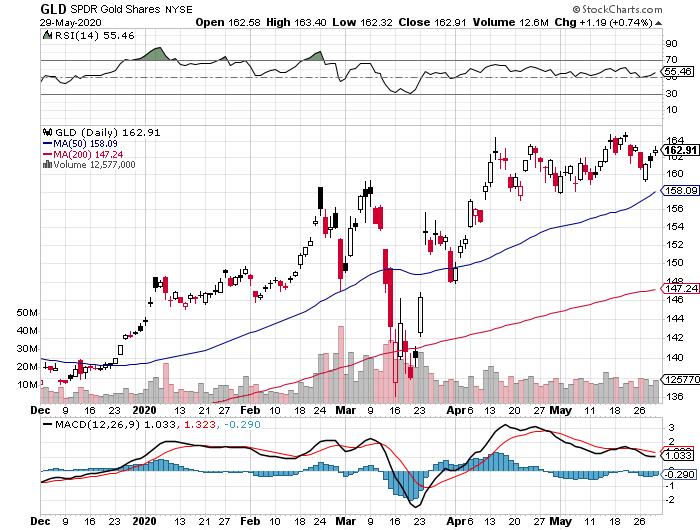The width and height of the screenshot is (700, 530).
Task: Click the -0.290 histogram tag on right axis
Action: pos(679,474)
